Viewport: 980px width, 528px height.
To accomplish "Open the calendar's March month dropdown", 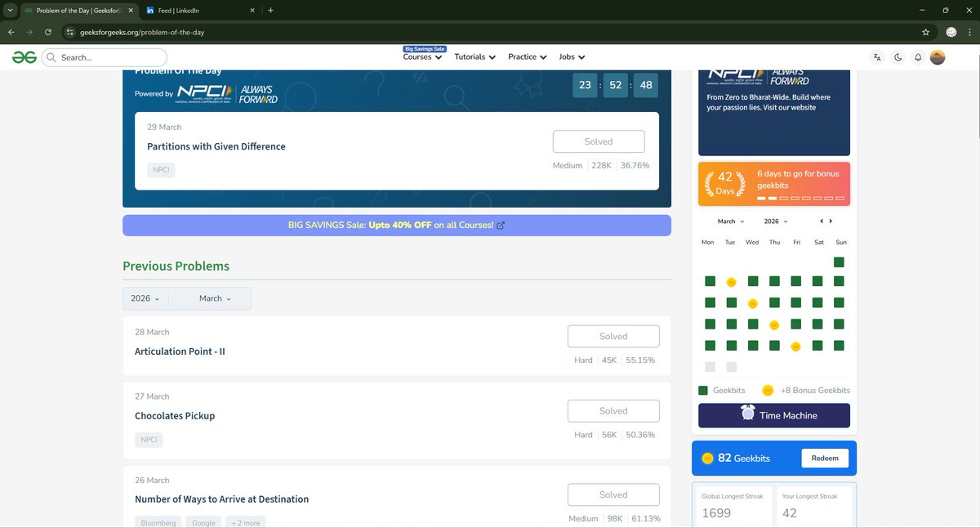I will 731,221.
